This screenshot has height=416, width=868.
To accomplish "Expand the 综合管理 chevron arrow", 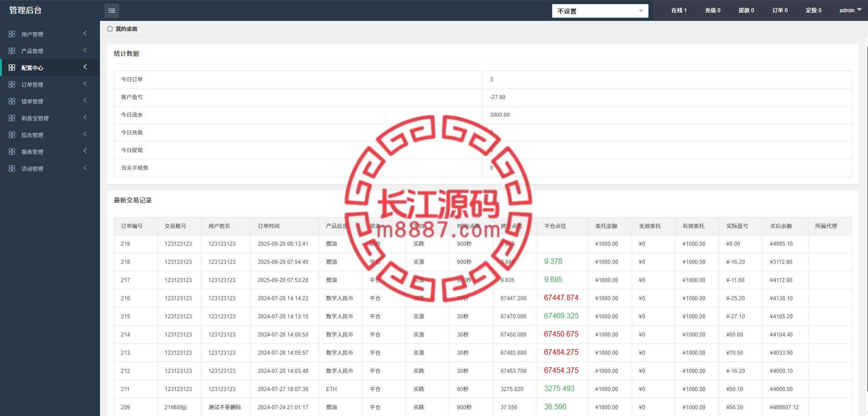I will pyautogui.click(x=85, y=134).
